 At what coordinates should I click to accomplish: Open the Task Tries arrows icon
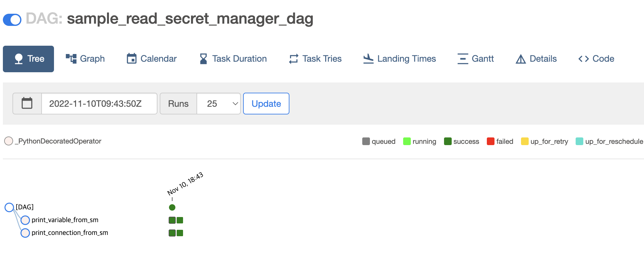tap(293, 58)
